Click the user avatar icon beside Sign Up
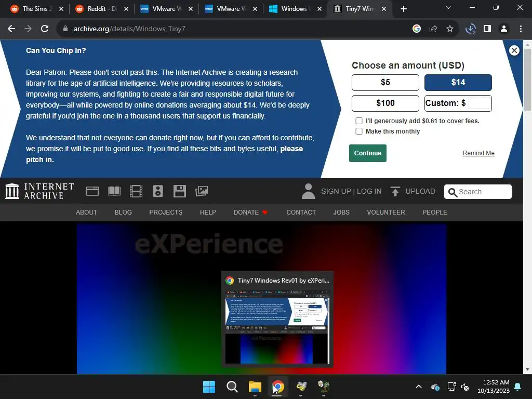Screen dimensions: 532x399 point(308,191)
